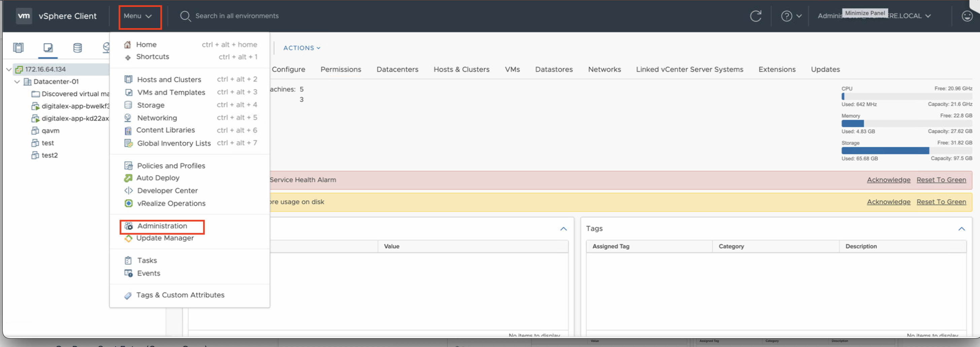Screen dimensions: 980x347
Task: Click the magnifier search icon
Action: (185, 16)
